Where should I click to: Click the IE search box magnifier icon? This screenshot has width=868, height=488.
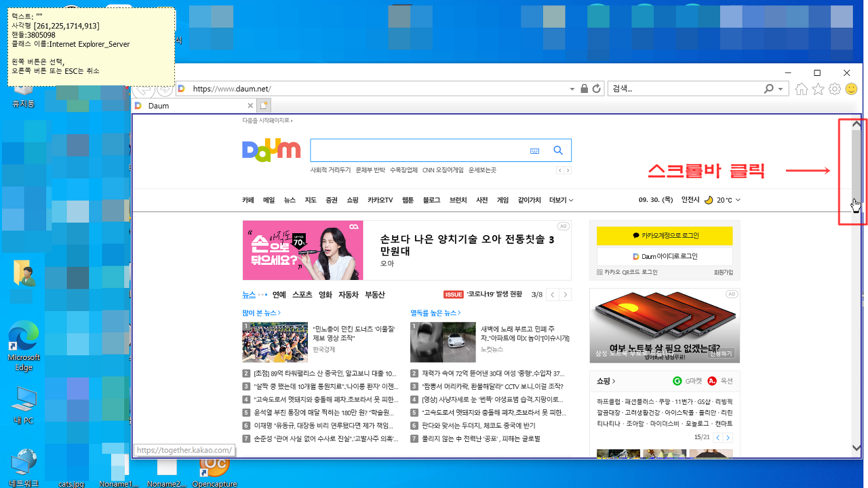point(768,89)
